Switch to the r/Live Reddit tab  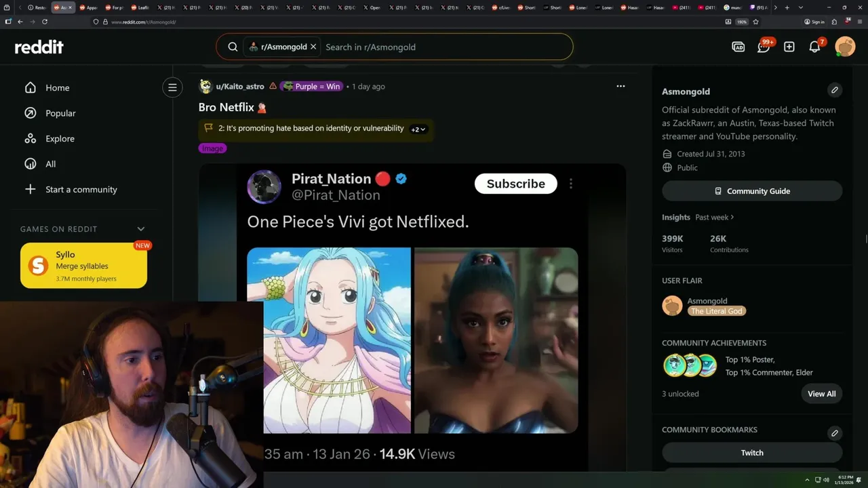[x=501, y=7]
